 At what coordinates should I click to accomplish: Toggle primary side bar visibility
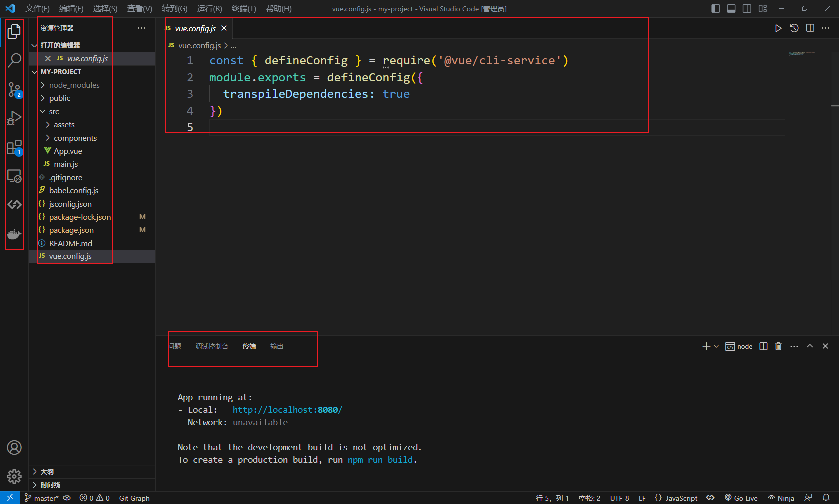[x=715, y=8]
